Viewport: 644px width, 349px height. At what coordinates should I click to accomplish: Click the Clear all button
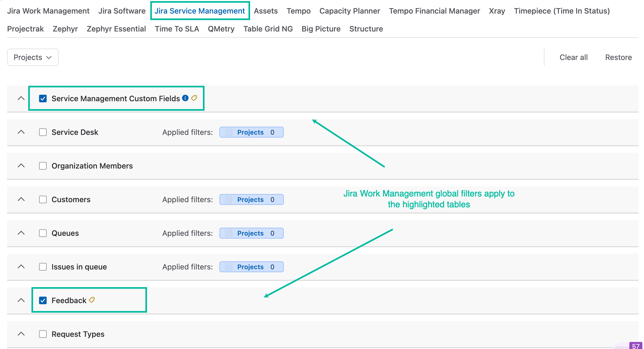(574, 57)
